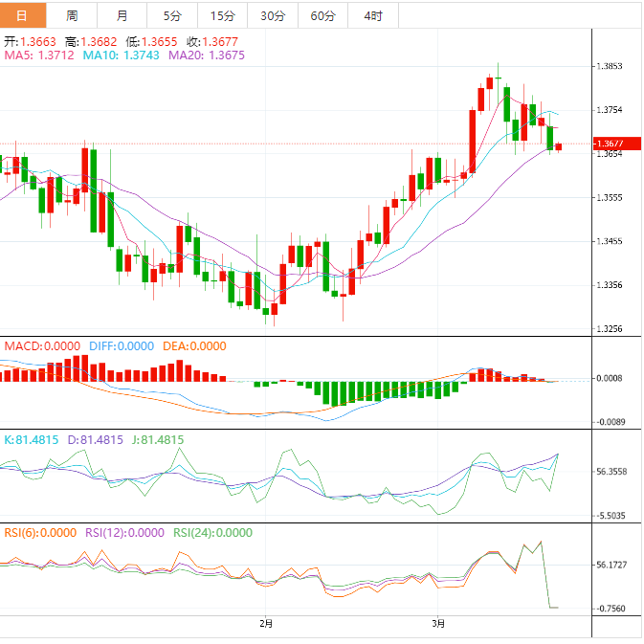Screen dimensions: 644x644
Task: Click the 1.3754 price axis label
Action: click(x=610, y=110)
